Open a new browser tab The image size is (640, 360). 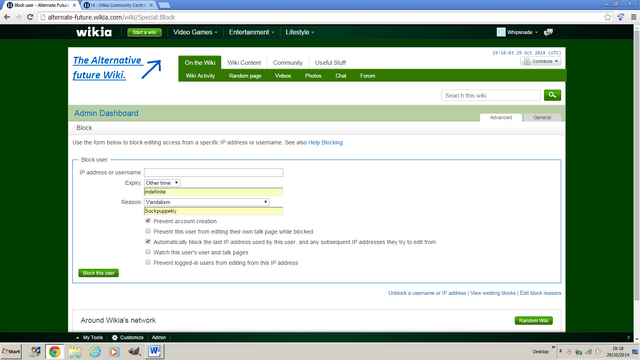pos(164,5)
